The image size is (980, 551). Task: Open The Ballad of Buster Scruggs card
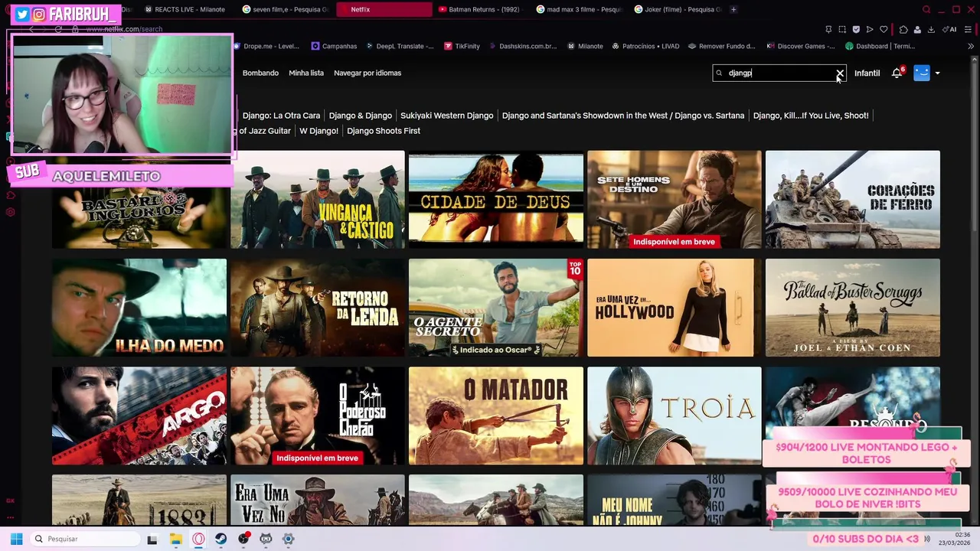(853, 308)
